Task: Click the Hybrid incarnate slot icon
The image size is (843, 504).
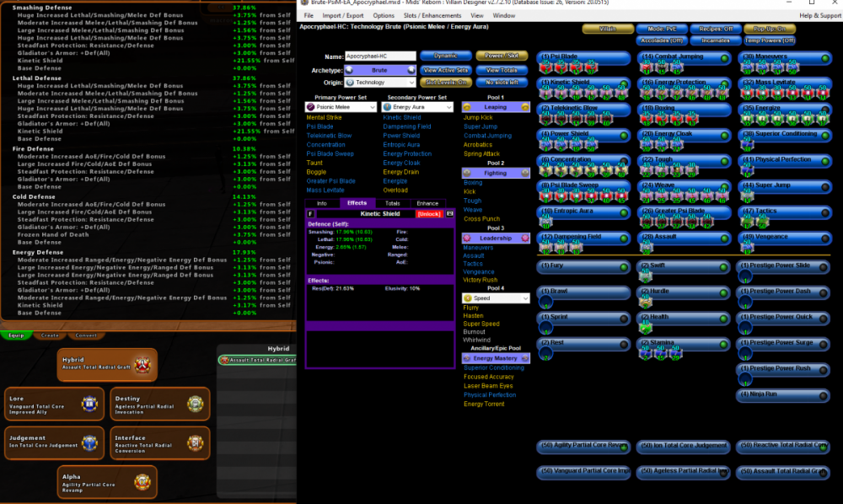Action: (x=145, y=365)
